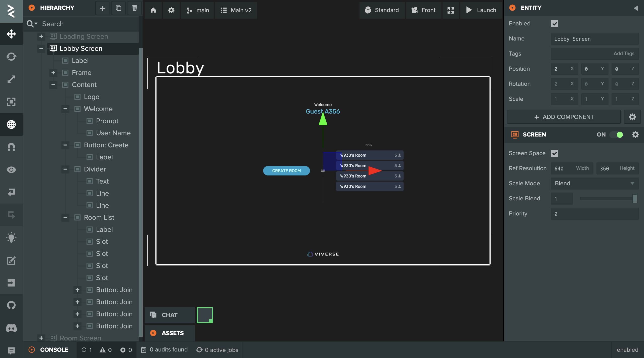
Task: Open the Scale Mode dropdown
Action: point(595,183)
